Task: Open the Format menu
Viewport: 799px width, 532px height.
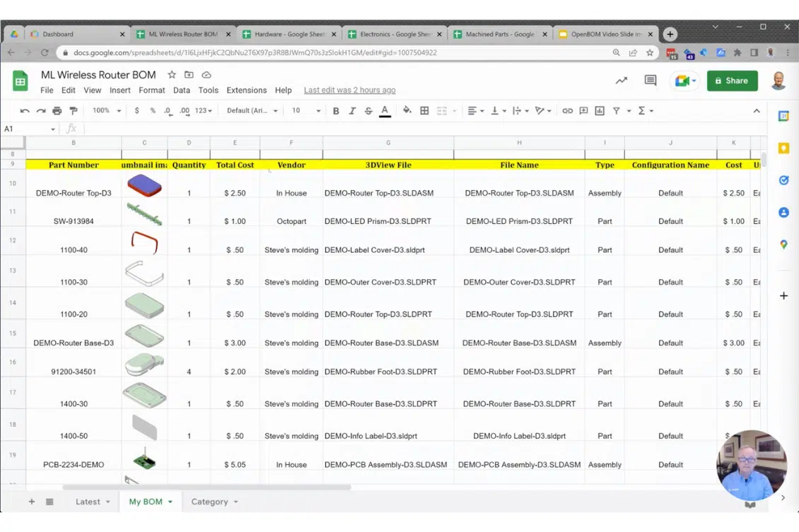Action: tap(152, 90)
